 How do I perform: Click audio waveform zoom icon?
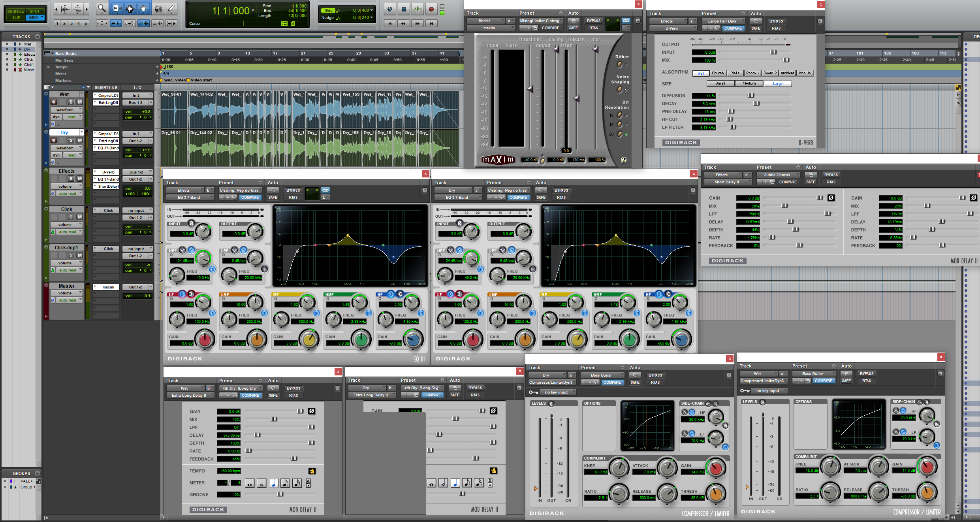tap(66, 9)
